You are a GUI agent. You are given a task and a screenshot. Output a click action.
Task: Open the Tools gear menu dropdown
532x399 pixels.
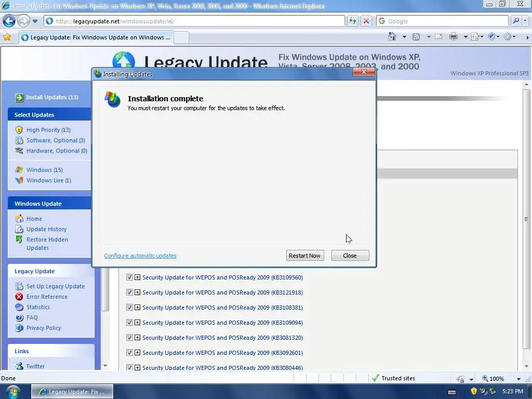pyautogui.click(x=510, y=37)
